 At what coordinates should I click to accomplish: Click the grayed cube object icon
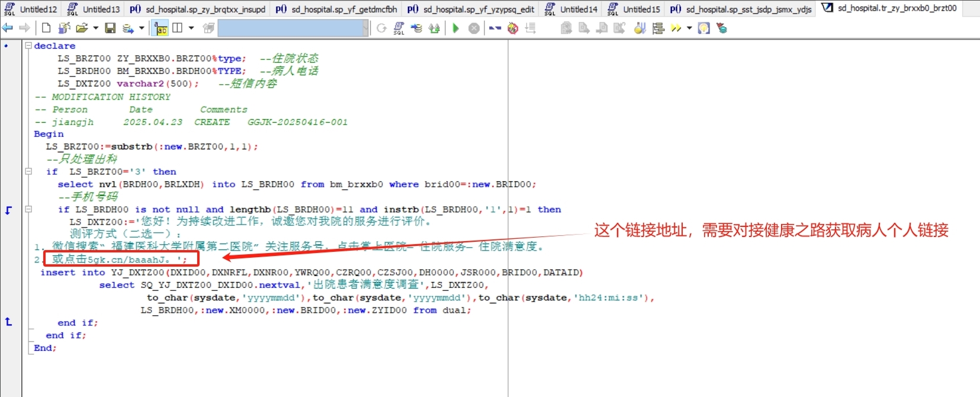(x=208, y=28)
